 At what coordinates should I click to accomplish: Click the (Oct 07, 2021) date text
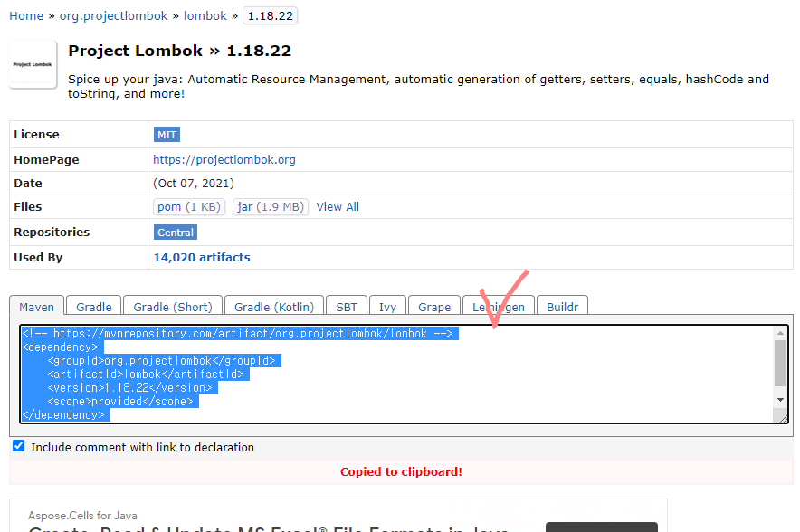coord(194,183)
